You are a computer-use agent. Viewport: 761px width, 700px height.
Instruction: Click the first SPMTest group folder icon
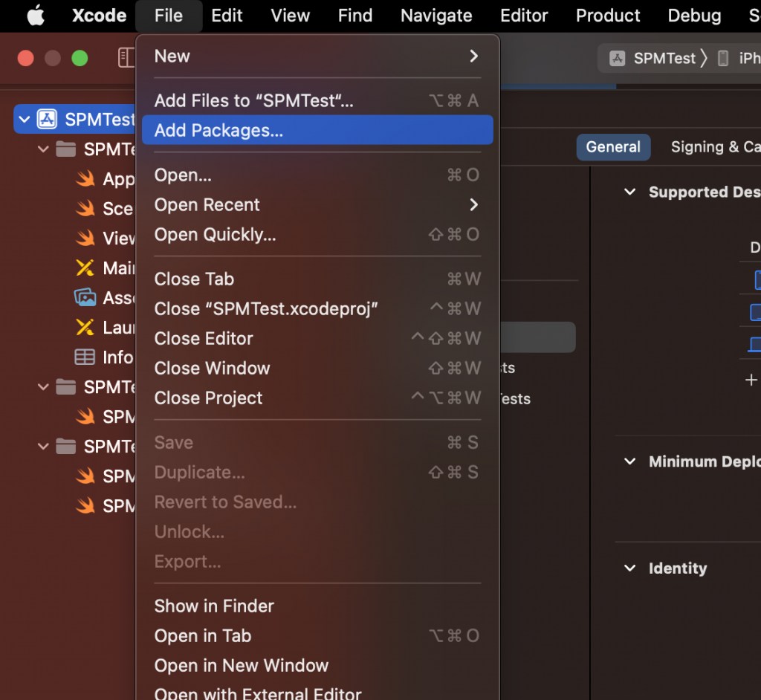pyautogui.click(x=65, y=149)
